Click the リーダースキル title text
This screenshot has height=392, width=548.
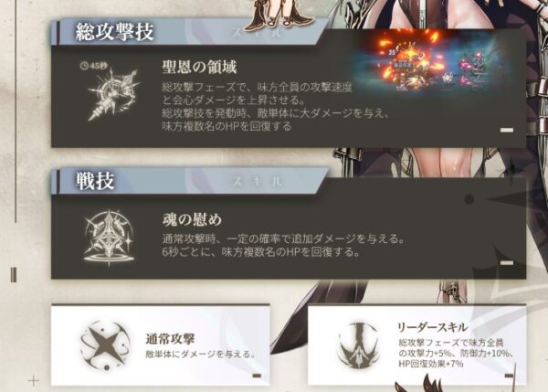coord(432,328)
